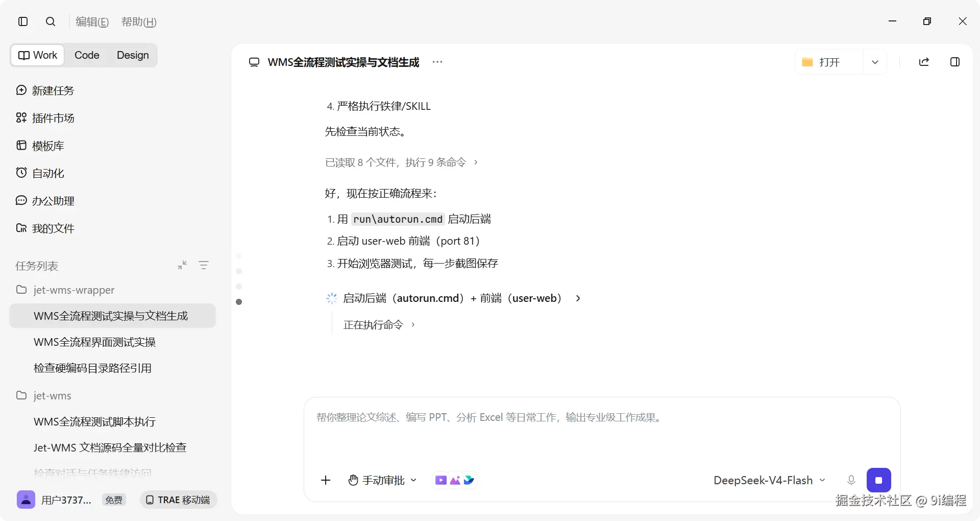This screenshot has width=980, height=521.
Task: Activate the microphone voice input icon
Action: point(851,480)
